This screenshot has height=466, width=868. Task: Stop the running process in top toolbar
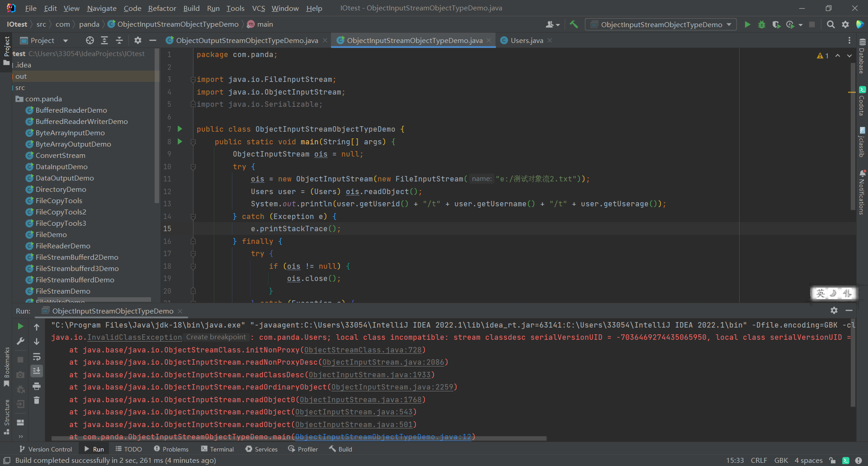click(x=812, y=24)
